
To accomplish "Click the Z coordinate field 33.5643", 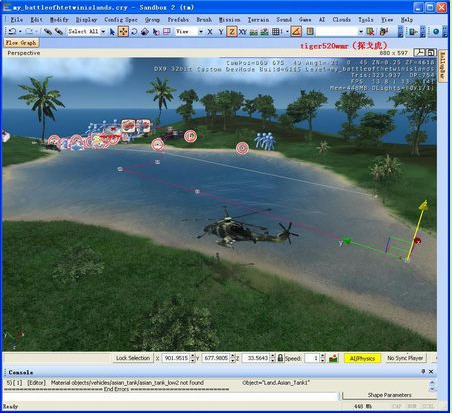I will (x=256, y=358).
